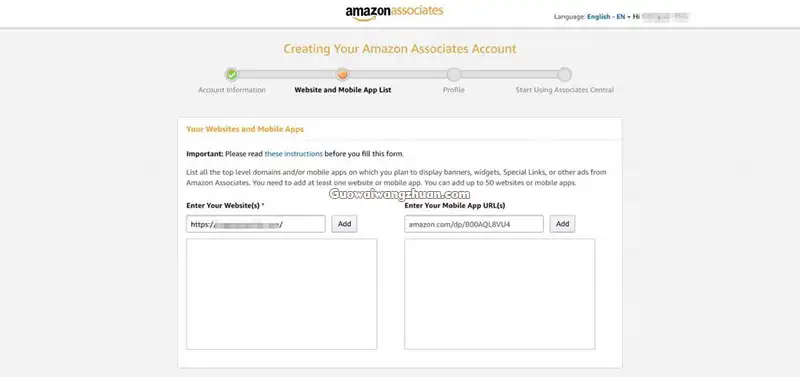Open the language English - EN dropdown
This screenshot has width=800, height=377.
[x=608, y=17]
